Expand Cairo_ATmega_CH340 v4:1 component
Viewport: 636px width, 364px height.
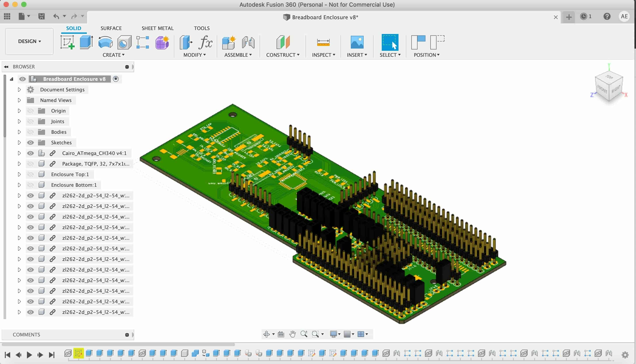point(19,153)
